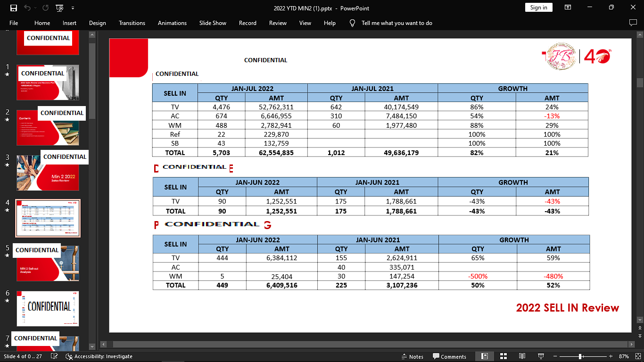Toggle the Notes pane
This screenshot has height=362, width=644.
[413, 356]
